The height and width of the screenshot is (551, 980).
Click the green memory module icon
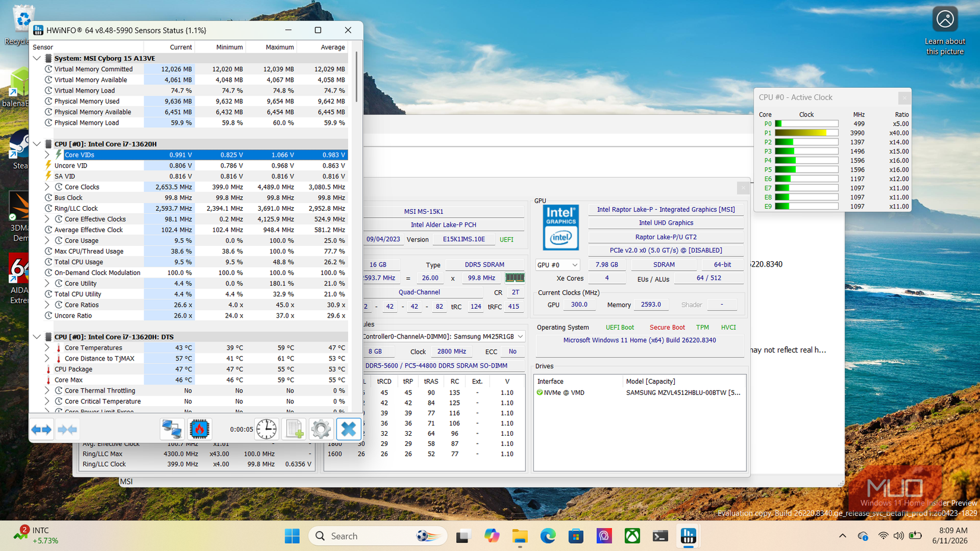514,277
